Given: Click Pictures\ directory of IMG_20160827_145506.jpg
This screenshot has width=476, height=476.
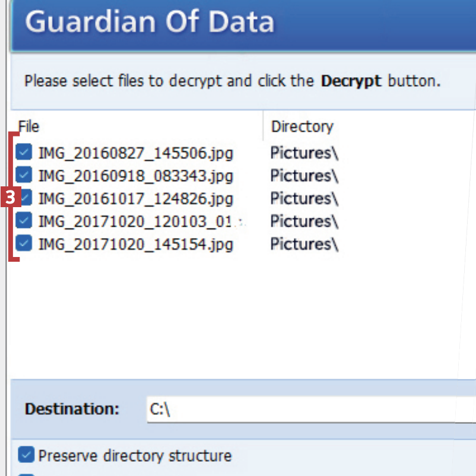Looking at the screenshot, I should tap(304, 154).
